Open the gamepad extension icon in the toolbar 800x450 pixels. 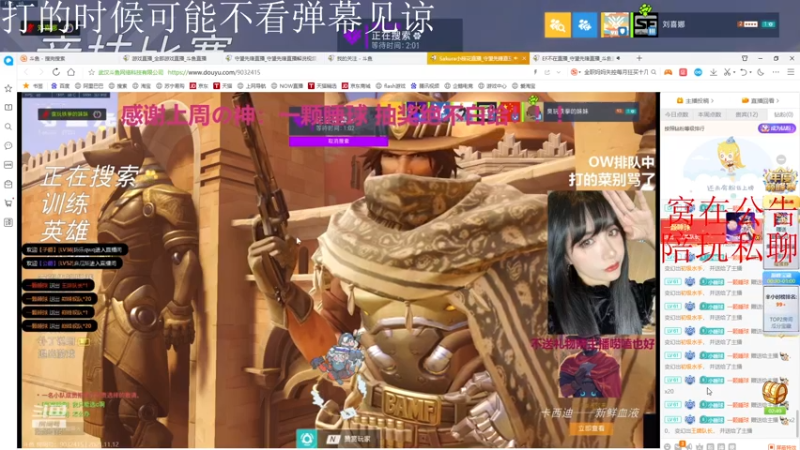[x=668, y=72]
